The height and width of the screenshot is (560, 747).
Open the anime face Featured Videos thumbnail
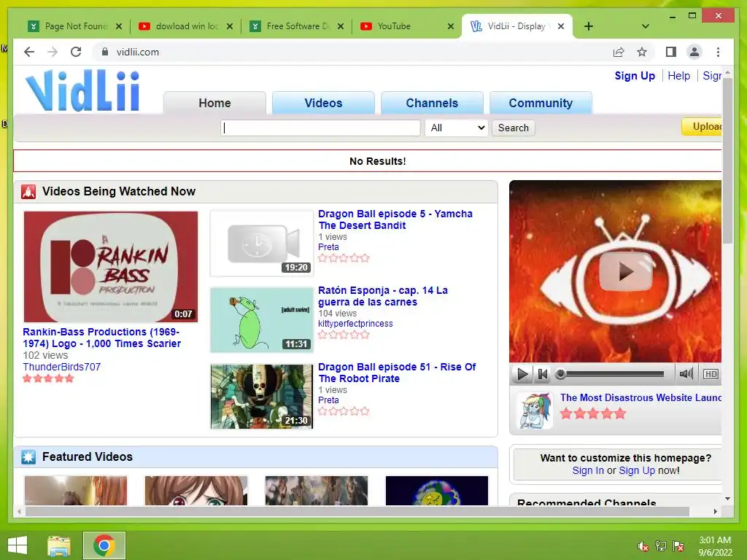tap(196, 491)
